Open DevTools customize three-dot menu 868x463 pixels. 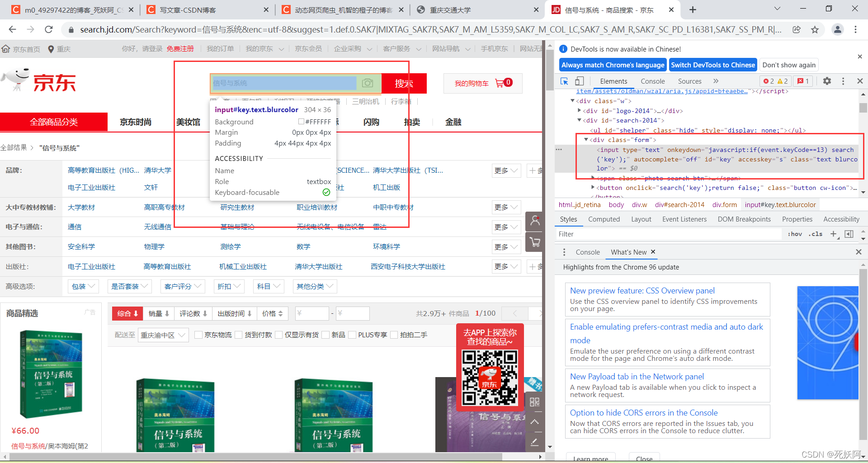click(x=843, y=81)
